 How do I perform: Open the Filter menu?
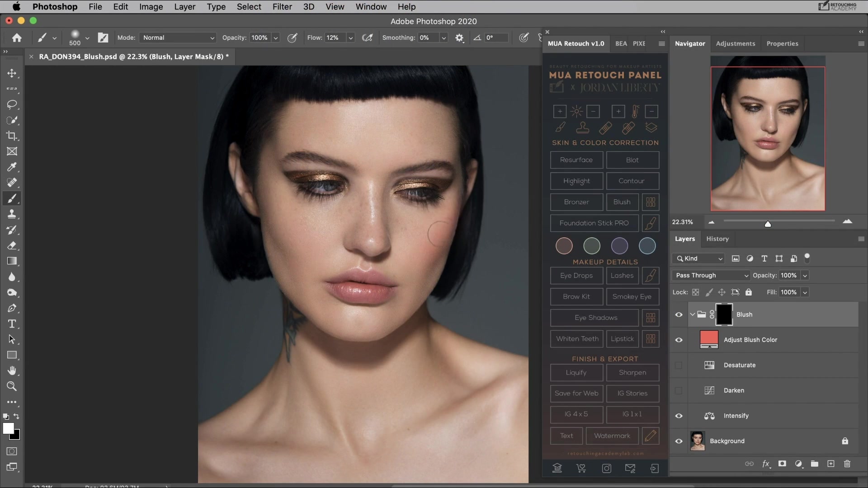pyautogui.click(x=282, y=7)
